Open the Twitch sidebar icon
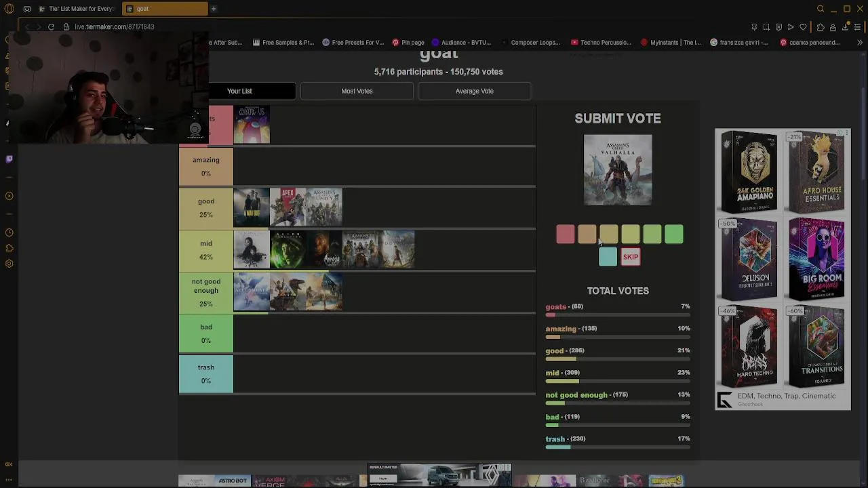The image size is (868, 488). pos(9,159)
